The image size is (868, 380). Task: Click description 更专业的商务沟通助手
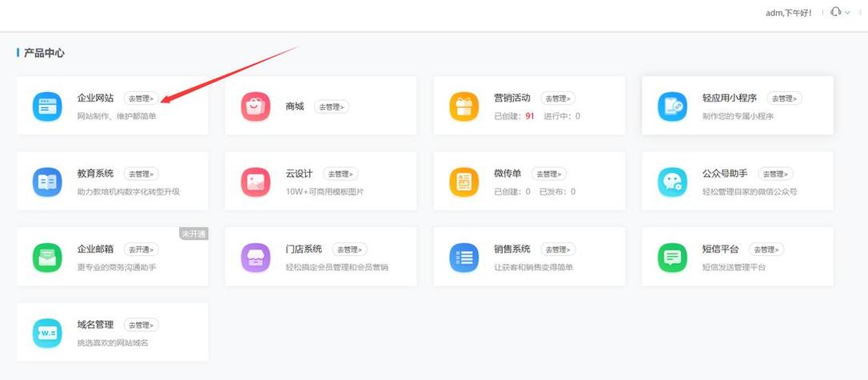[x=117, y=267]
